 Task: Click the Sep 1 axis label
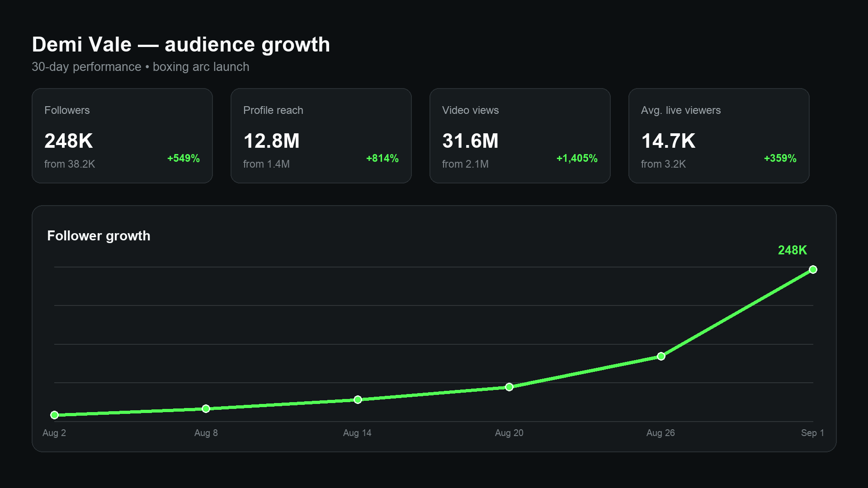(812, 433)
